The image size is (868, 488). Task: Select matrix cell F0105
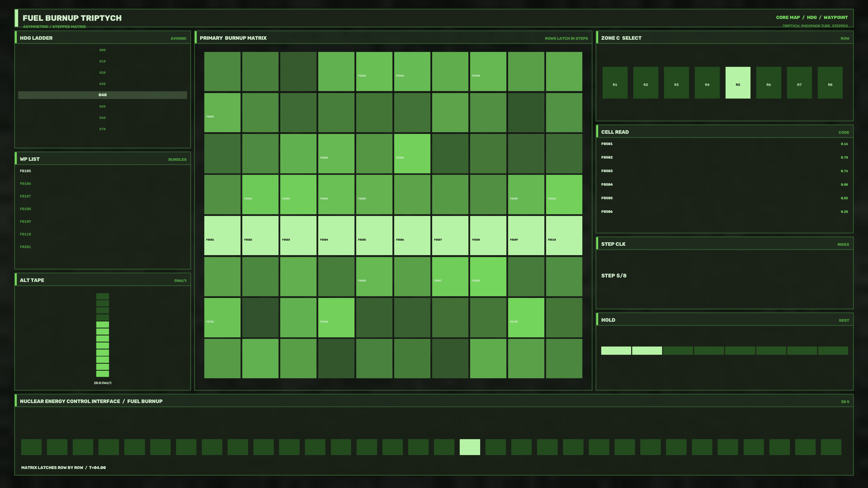tap(374, 71)
